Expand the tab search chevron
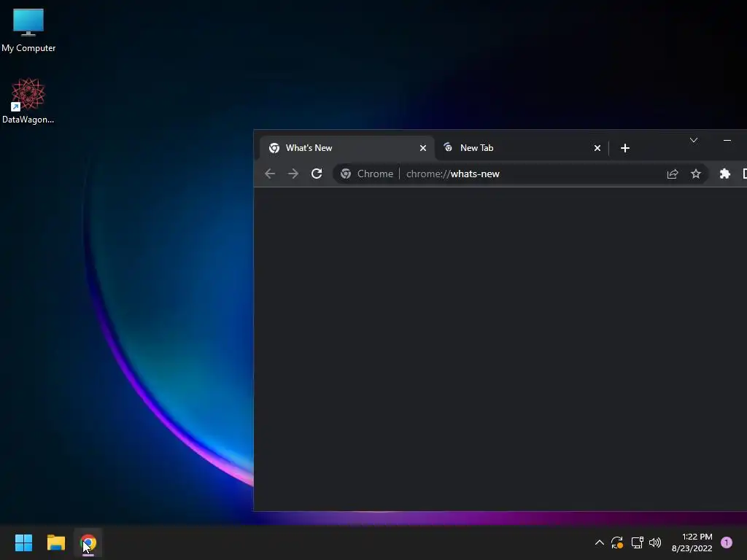This screenshot has height=560, width=747. 694,140
